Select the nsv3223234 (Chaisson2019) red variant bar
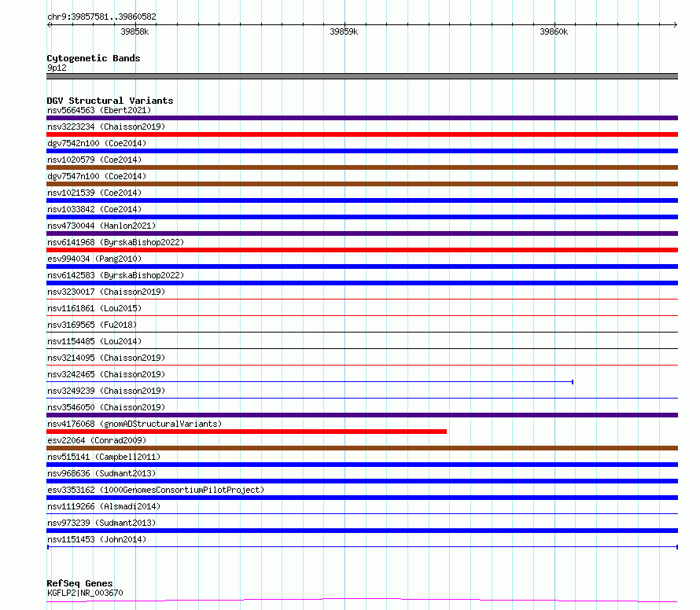 pyautogui.click(x=362, y=134)
